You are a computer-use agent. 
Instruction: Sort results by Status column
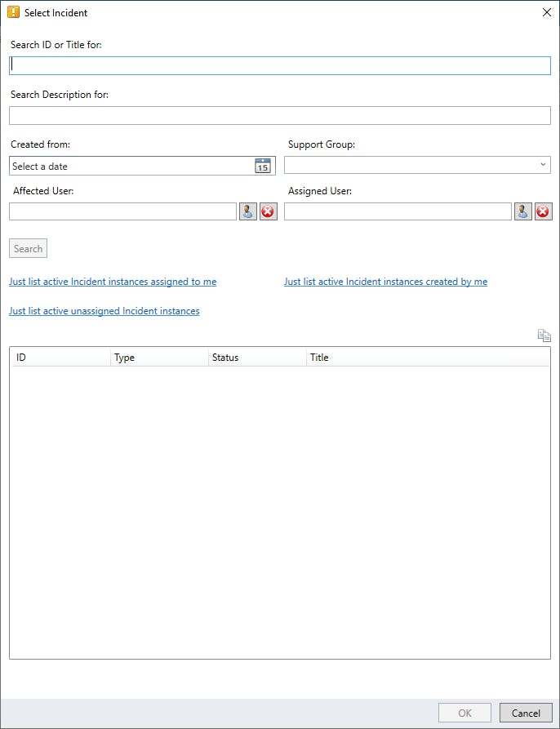(x=257, y=357)
